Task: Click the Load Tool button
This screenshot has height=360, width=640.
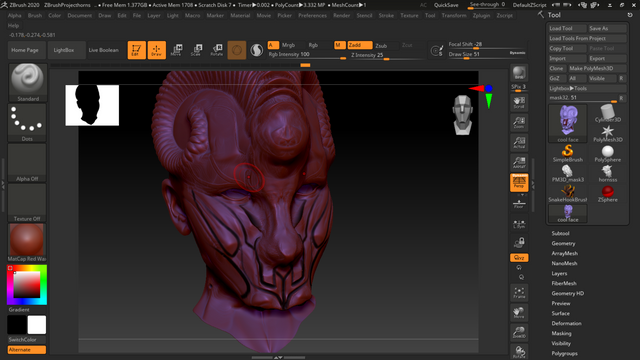Action: [x=567, y=28]
